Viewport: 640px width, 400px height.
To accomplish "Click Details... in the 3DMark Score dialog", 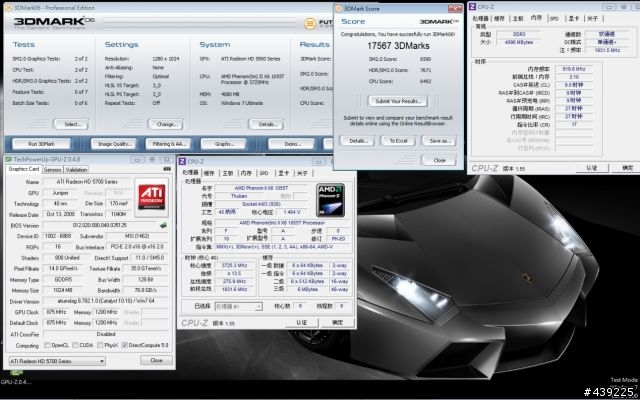I will [x=357, y=141].
